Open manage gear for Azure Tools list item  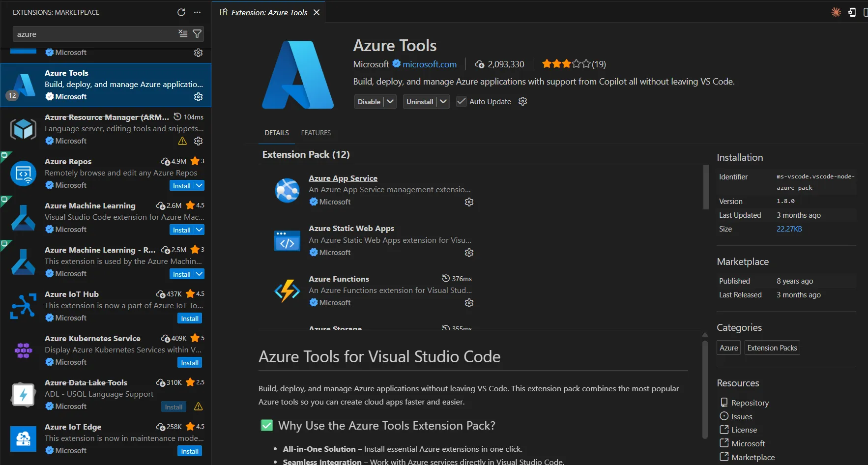pyautogui.click(x=198, y=97)
